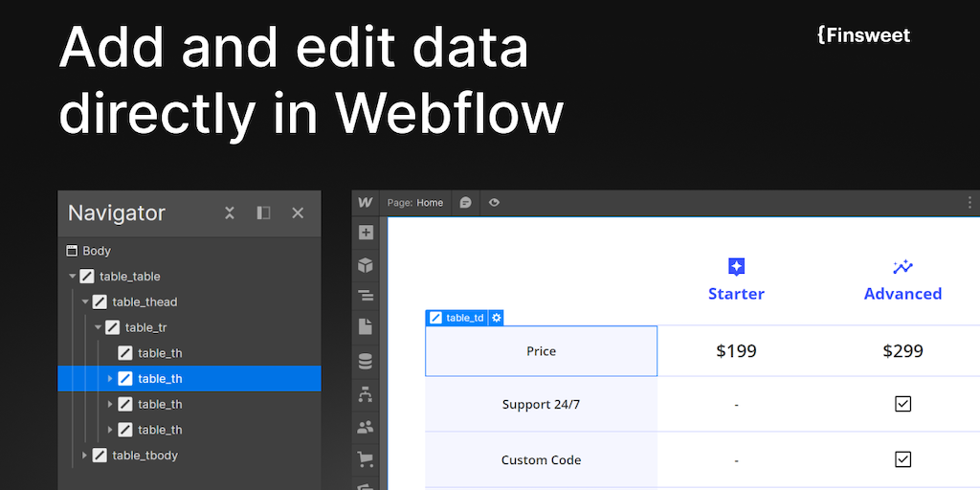
Task: Open the Logic flow panel icon
Action: click(x=366, y=394)
